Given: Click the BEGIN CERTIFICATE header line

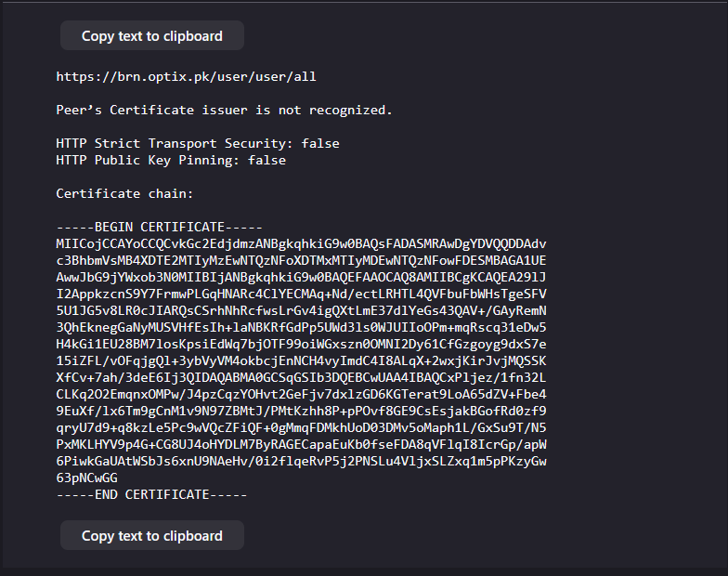Looking at the screenshot, I should click(160, 227).
